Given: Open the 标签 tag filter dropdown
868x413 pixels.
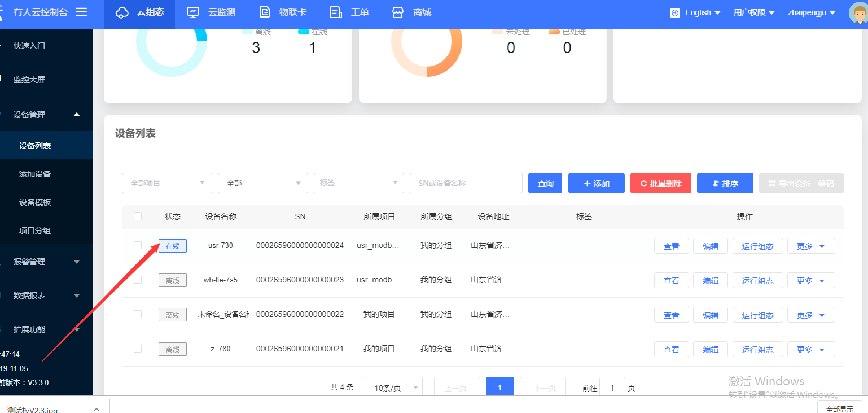Looking at the screenshot, I should point(358,183).
